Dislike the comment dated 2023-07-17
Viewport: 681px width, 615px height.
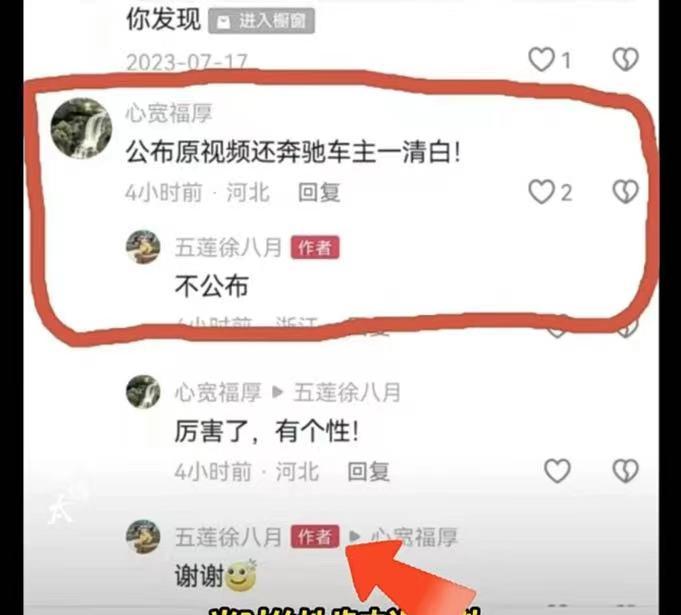[x=625, y=59]
